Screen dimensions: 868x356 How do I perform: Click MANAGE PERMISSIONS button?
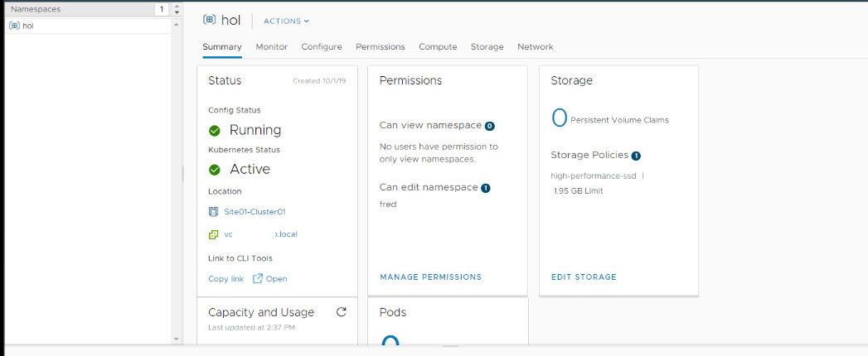(x=430, y=277)
